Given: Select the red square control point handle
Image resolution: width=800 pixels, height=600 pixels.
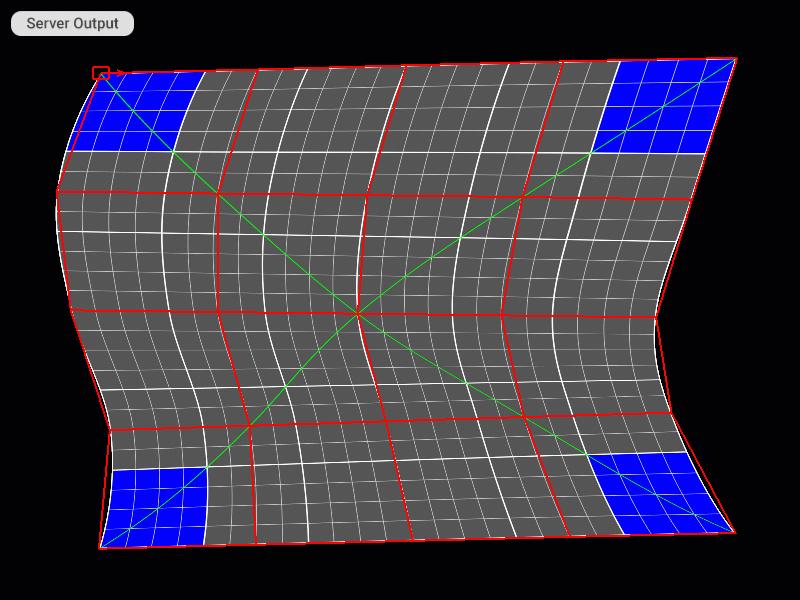Looking at the screenshot, I should [x=101, y=73].
